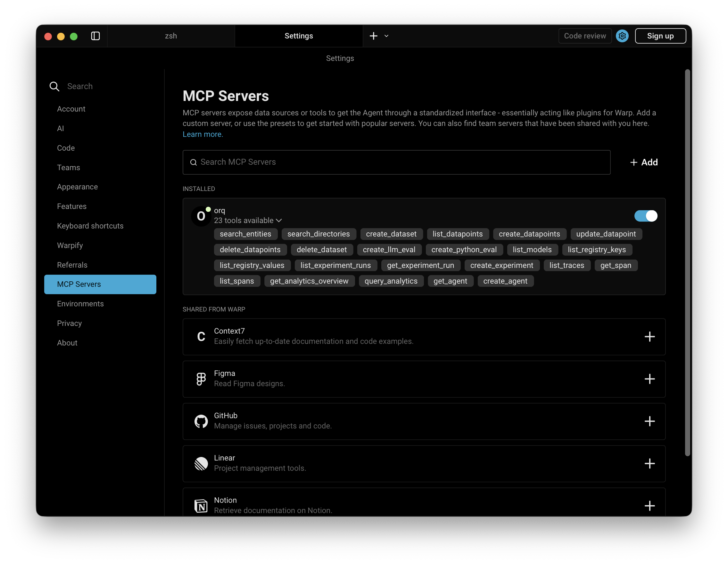This screenshot has height=564, width=728.
Task: Click the Context7 server icon
Action: click(x=201, y=337)
